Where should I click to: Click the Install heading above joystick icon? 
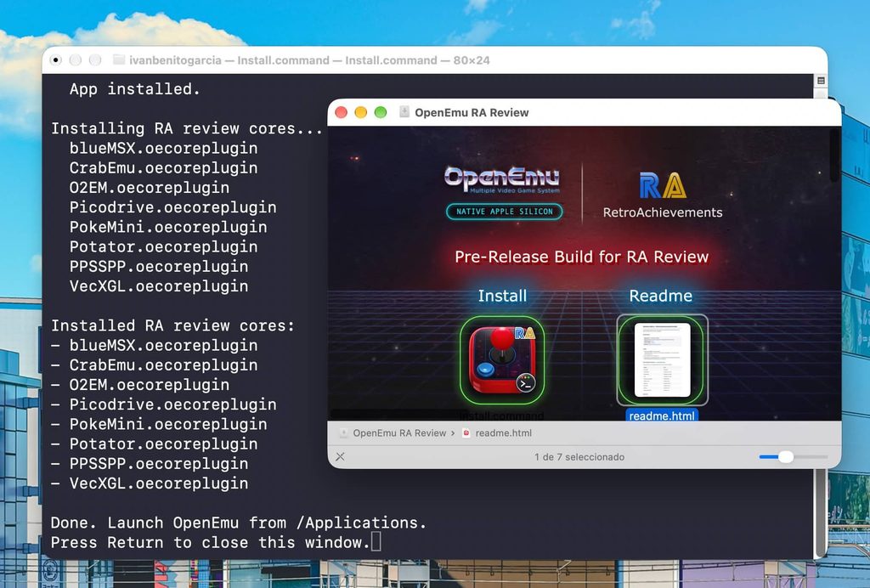(503, 296)
